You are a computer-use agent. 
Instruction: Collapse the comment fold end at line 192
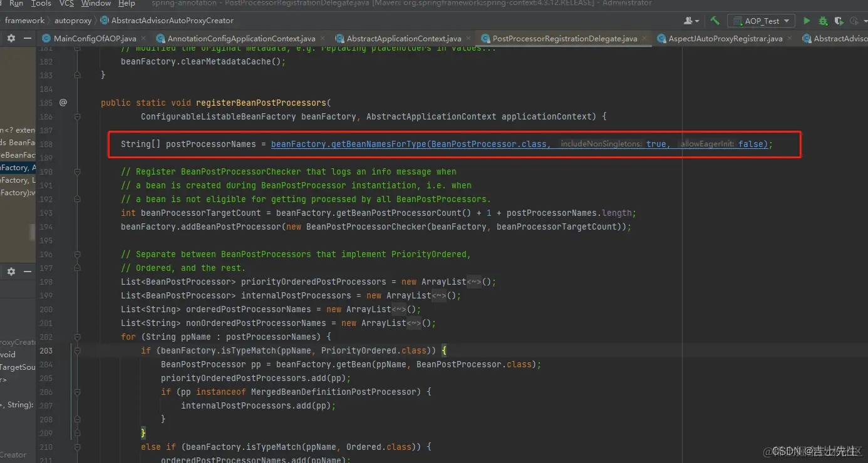coord(78,199)
